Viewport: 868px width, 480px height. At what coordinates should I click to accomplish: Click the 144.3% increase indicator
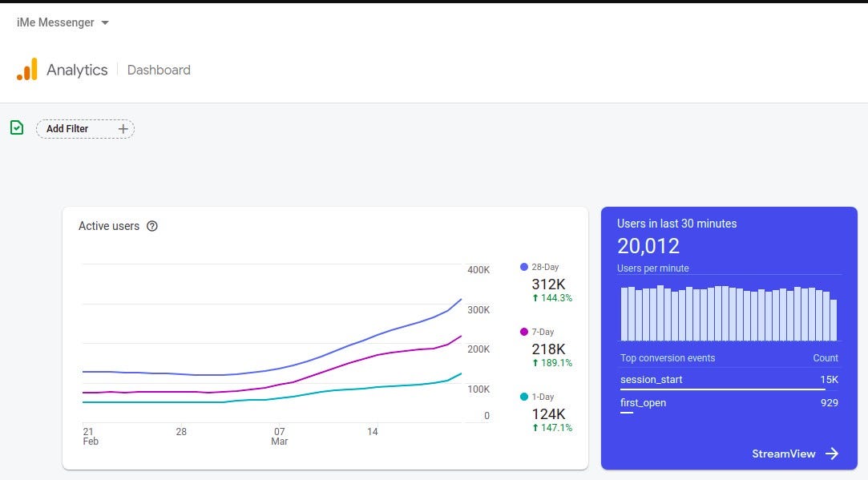pyautogui.click(x=552, y=298)
